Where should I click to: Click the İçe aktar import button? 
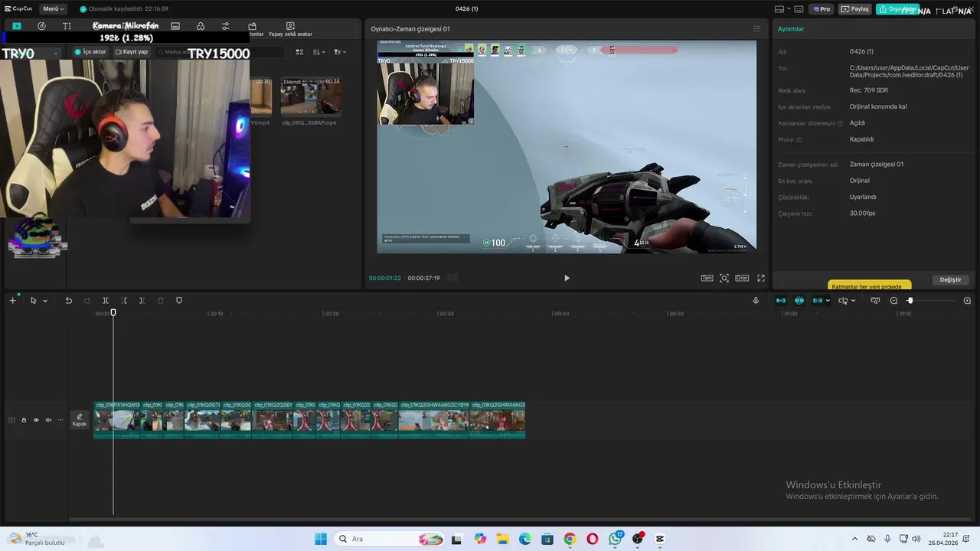tap(90, 52)
